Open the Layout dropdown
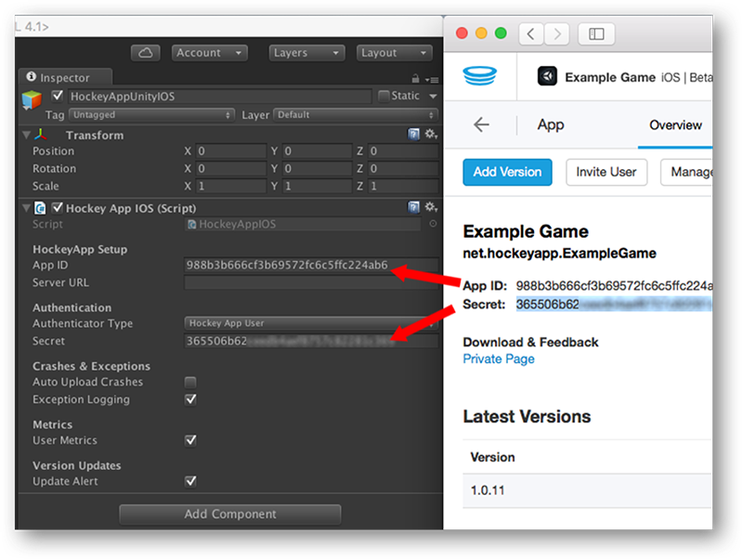Image resolution: width=743 pixels, height=560 pixels. (394, 53)
